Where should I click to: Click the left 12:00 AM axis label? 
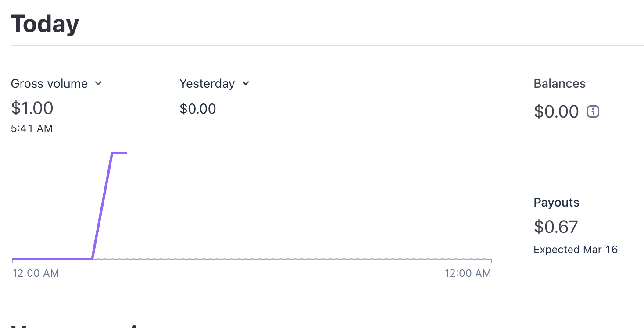36,273
